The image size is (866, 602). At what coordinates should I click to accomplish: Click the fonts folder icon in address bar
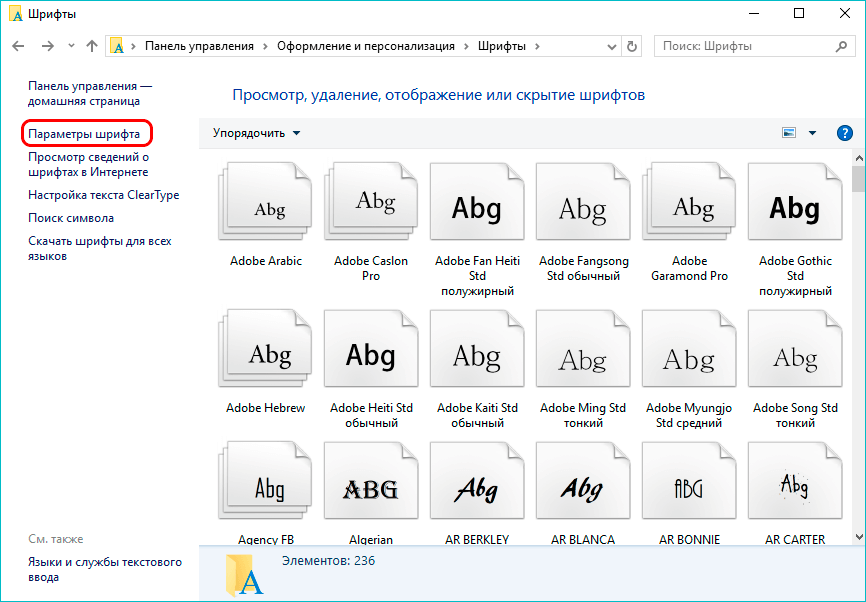117,46
